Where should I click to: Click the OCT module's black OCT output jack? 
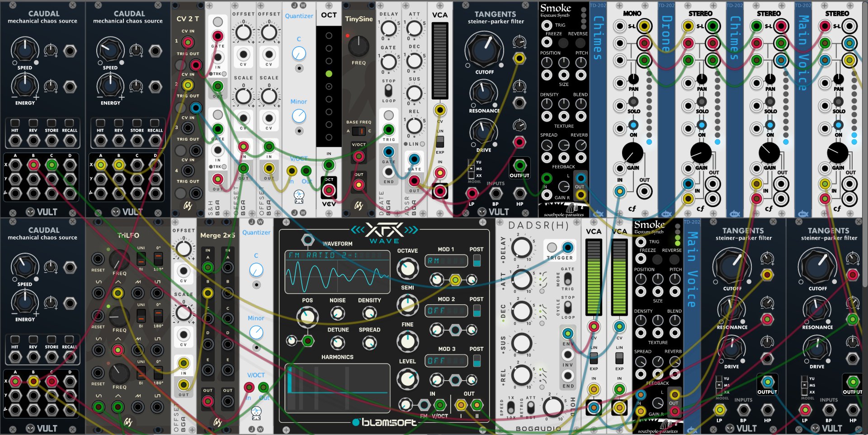[329, 190]
